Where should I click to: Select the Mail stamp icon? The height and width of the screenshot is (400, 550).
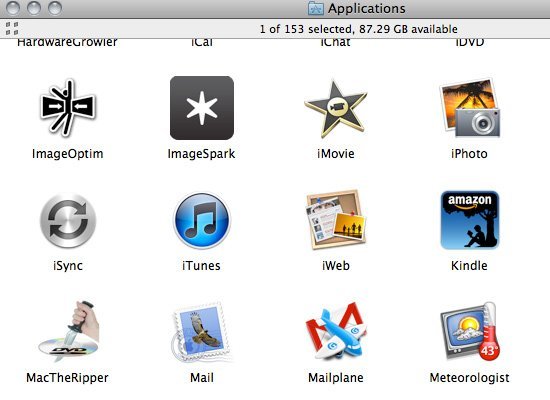[202, 332]
